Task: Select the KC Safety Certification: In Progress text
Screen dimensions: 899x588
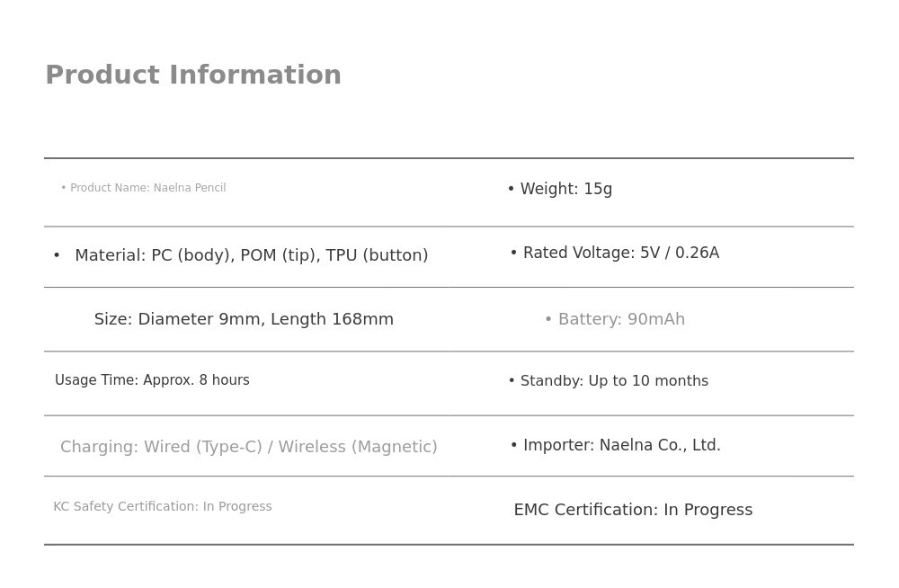Action: tap(163, 507)
